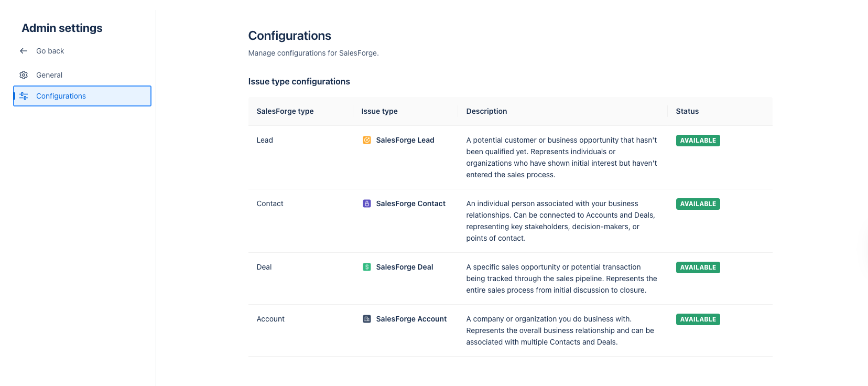Screen dimensions: 868x386
Task: Click the AVAILABLE badge for Account
Action: pos(698,319)
